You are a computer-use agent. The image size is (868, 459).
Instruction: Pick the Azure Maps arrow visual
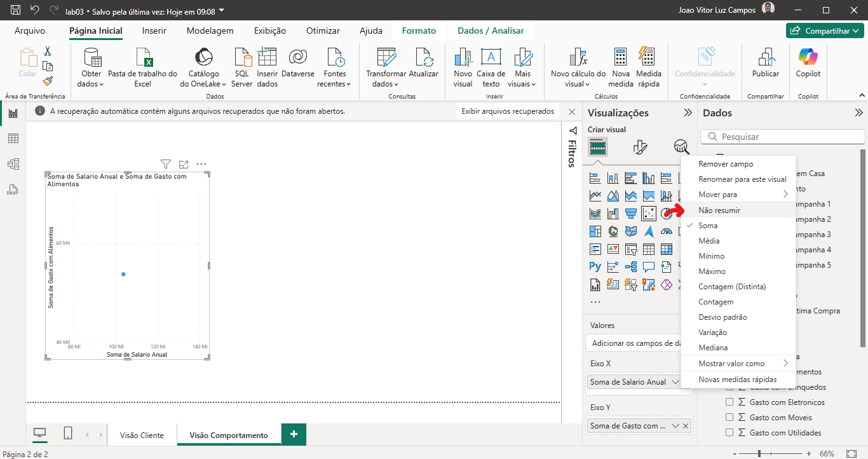[649, 231]
